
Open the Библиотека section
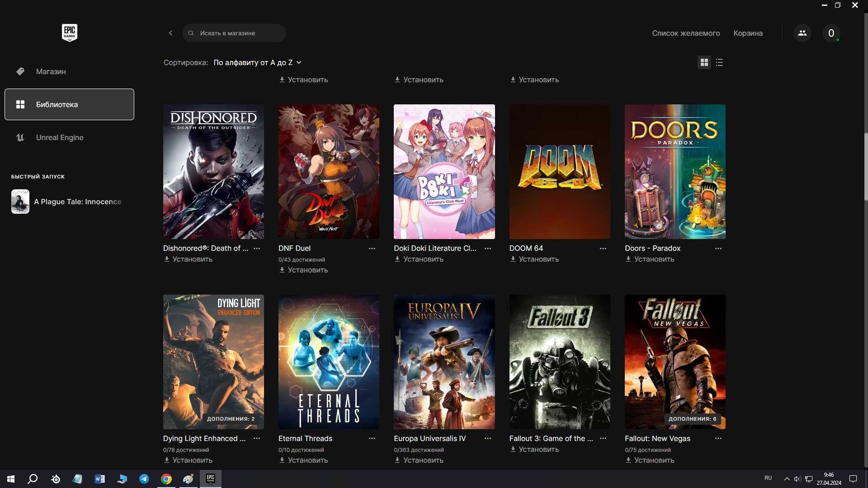[69, 104]
